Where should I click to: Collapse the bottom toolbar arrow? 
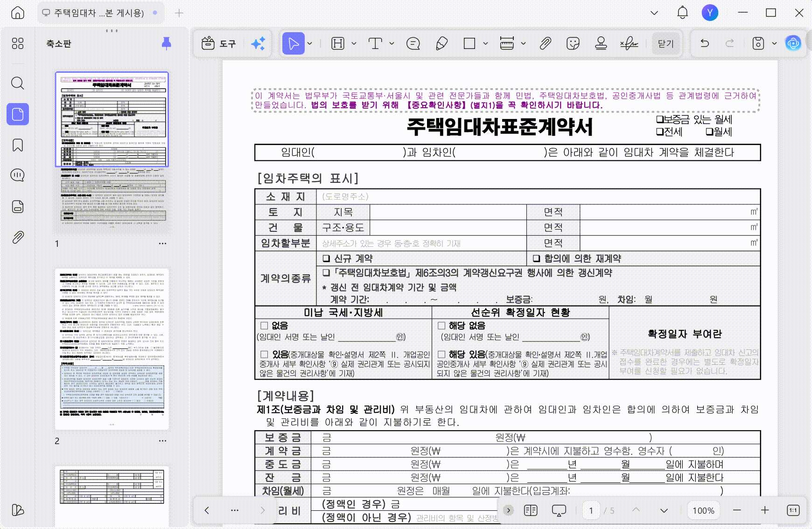(x=509, y=510)
